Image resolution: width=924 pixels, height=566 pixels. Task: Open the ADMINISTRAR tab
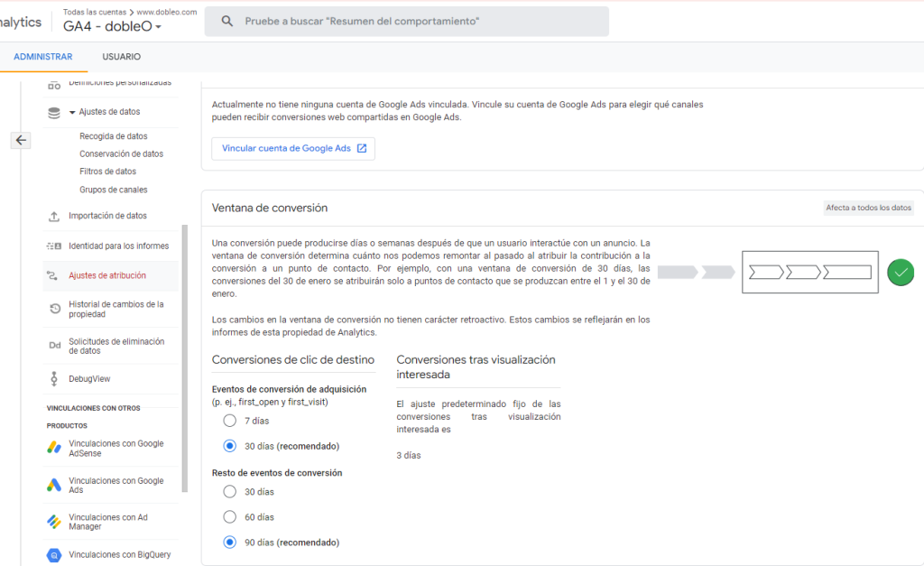(43, 57)
